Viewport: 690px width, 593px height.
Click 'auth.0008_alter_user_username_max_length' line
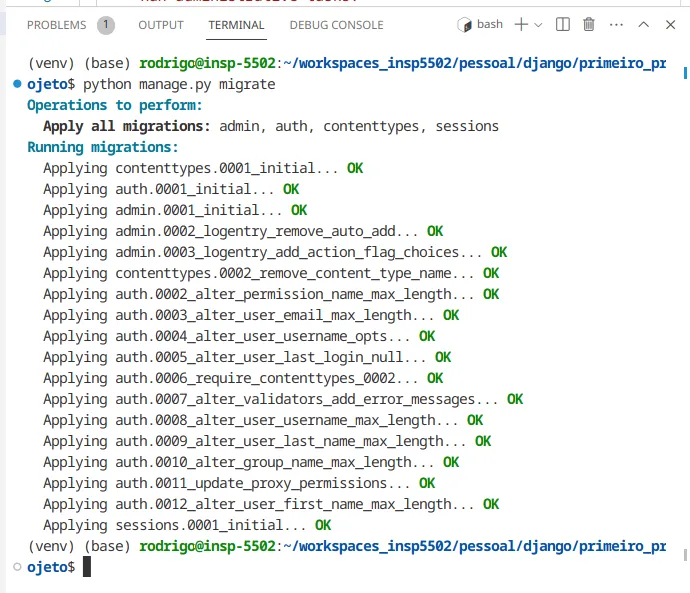[x=263, y=420]
